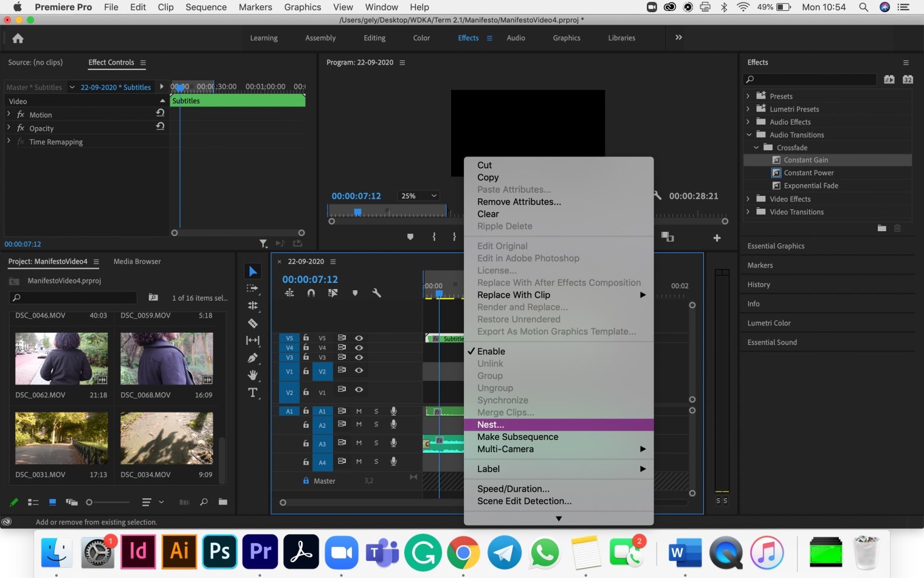The width and height of the screenshot is (924, 578).
Task: Toggle Snap in timeline magnet icon
Action: tap(311, 293)
